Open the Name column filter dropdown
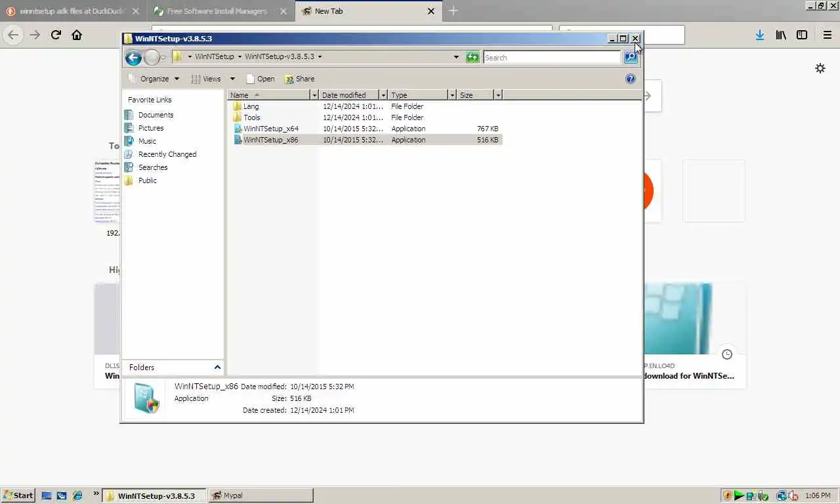840x504 pixels. pyautogui.click(x=314, y=95)
